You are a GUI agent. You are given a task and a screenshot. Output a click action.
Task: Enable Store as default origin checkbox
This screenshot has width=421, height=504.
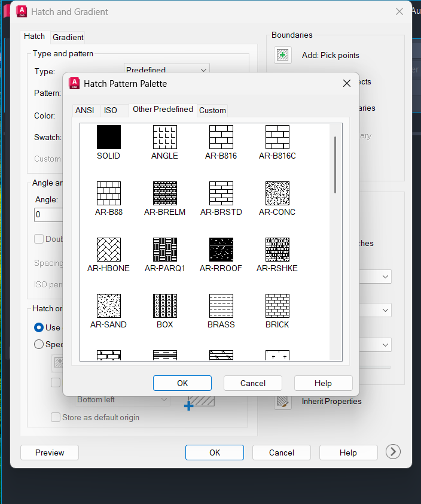point(56,417)
